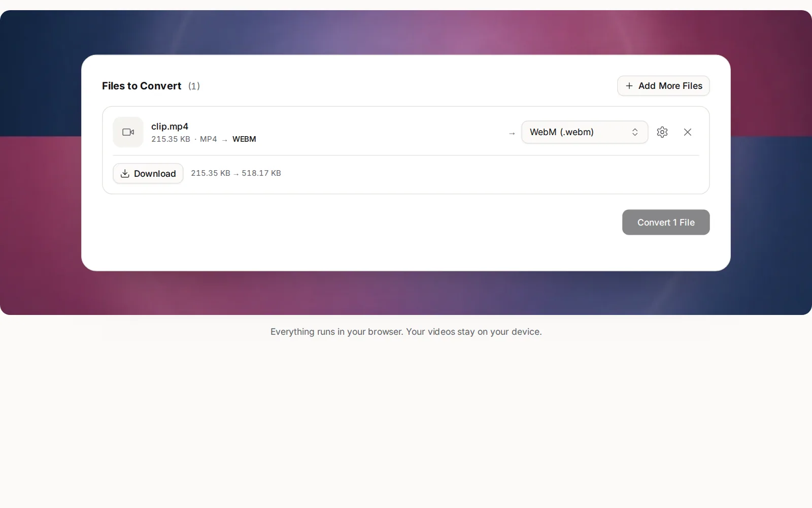Remove clip.mp4 with the X icon
Image resolution: width=812 pixels, height=508 pixels.
point(688,132)
